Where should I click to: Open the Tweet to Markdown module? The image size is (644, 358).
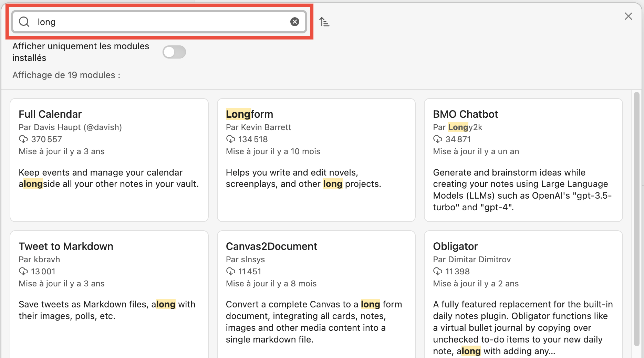pyautogui.click(x=109, y=293)
